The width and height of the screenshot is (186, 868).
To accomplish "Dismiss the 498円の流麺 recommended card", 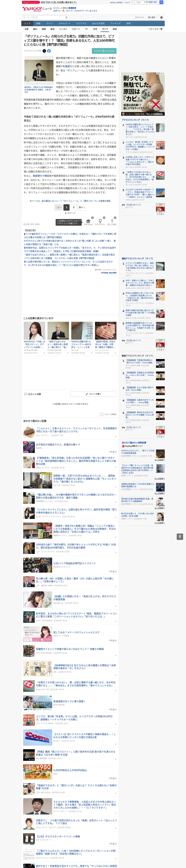I will coord(92,353).
